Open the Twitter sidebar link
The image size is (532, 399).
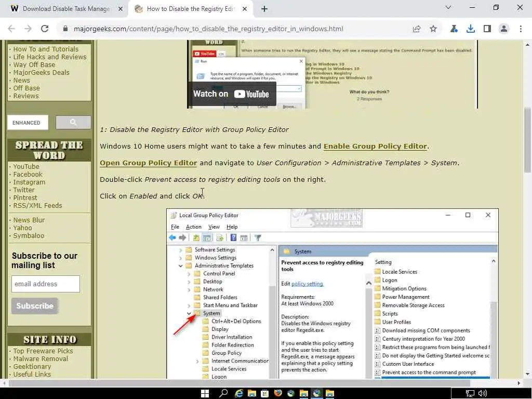[x=24, y=190]
